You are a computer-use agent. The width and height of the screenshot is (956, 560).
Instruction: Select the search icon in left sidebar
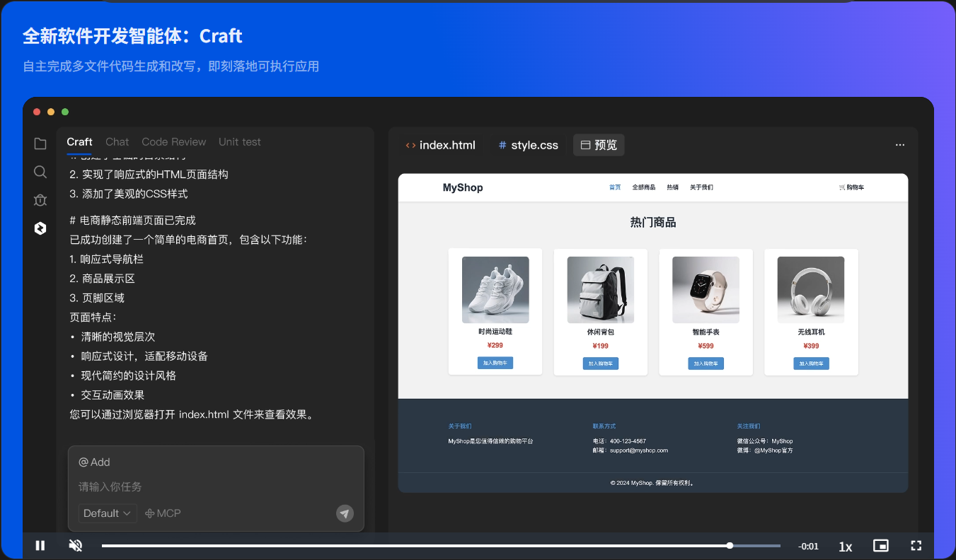(40, 171)
